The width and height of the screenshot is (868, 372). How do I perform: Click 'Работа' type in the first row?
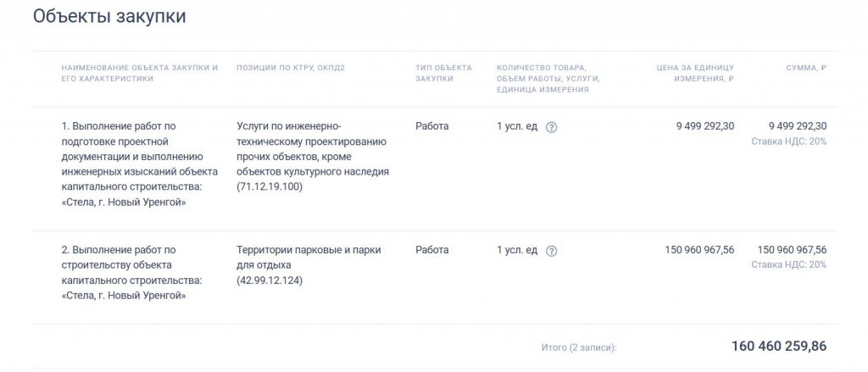point(432,126)
